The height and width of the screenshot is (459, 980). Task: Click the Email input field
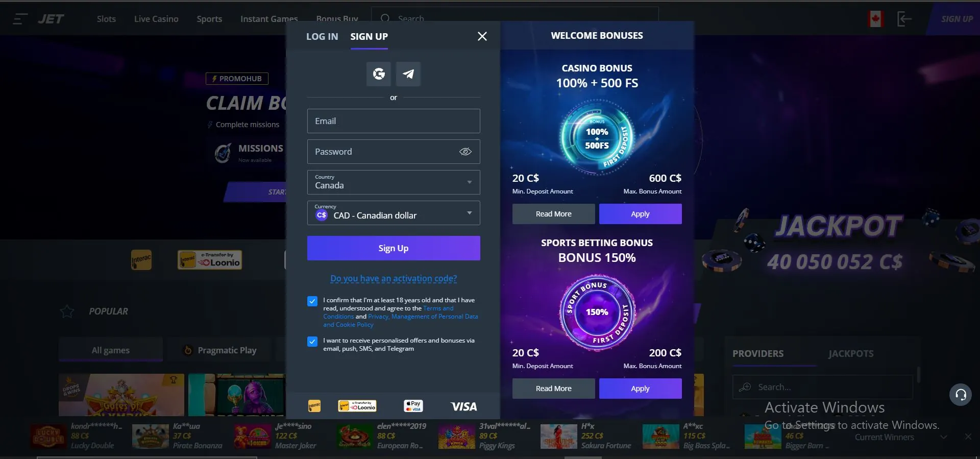(394, 121)
